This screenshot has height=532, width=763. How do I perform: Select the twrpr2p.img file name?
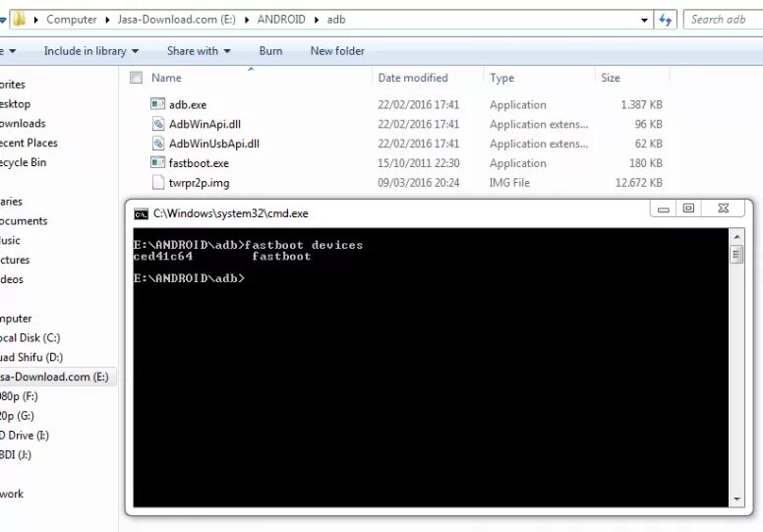[x=199, y=183]
